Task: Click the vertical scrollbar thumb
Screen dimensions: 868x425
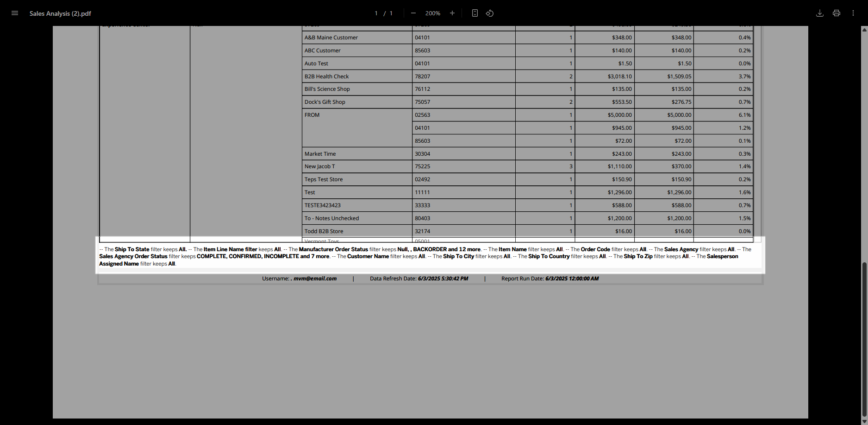Action: (x=864, y=340)
